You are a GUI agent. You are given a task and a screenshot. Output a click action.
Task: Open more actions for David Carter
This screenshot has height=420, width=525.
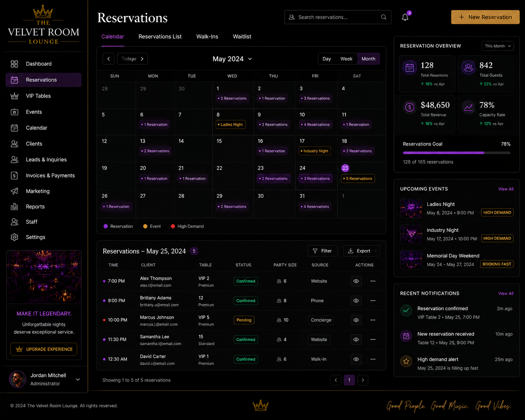click(x=373, y=359)
